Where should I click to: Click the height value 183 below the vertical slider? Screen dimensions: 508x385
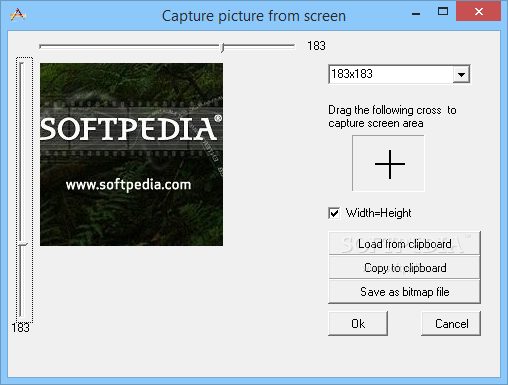20,328
